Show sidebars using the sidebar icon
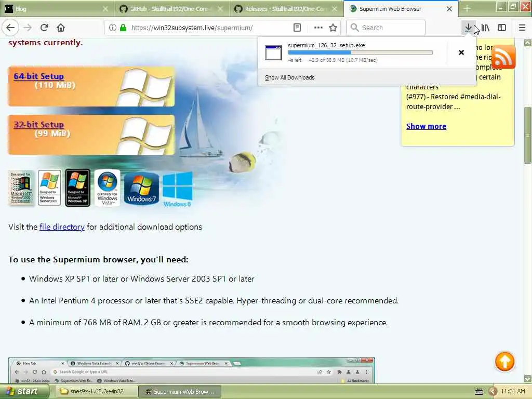The width and height of the screenshot is (532, 399). tap(502, 28)
